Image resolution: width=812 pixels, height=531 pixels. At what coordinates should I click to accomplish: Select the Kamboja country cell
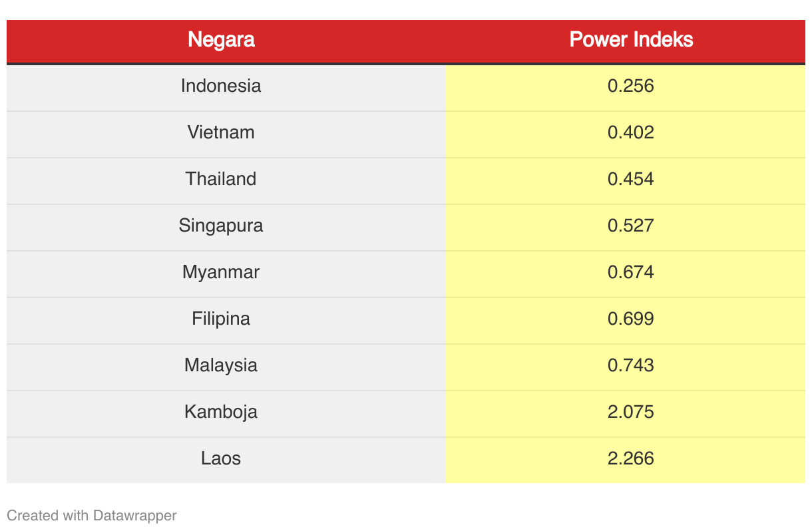(221, 412)
